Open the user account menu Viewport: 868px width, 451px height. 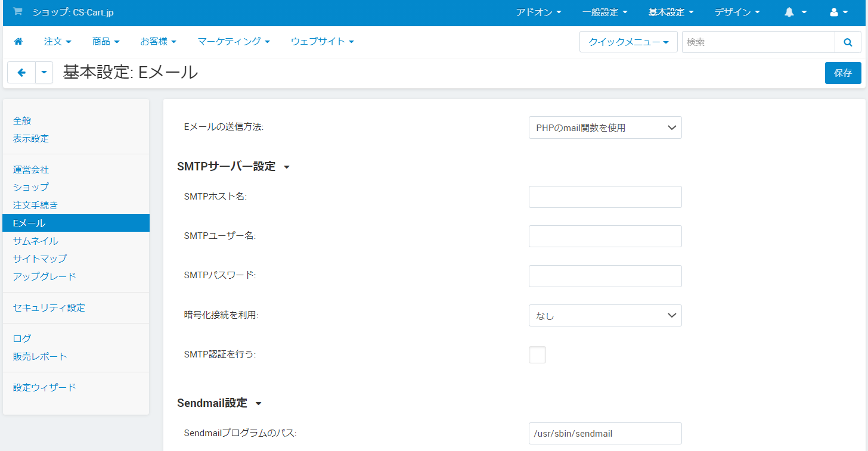click(x=839, y=12)
